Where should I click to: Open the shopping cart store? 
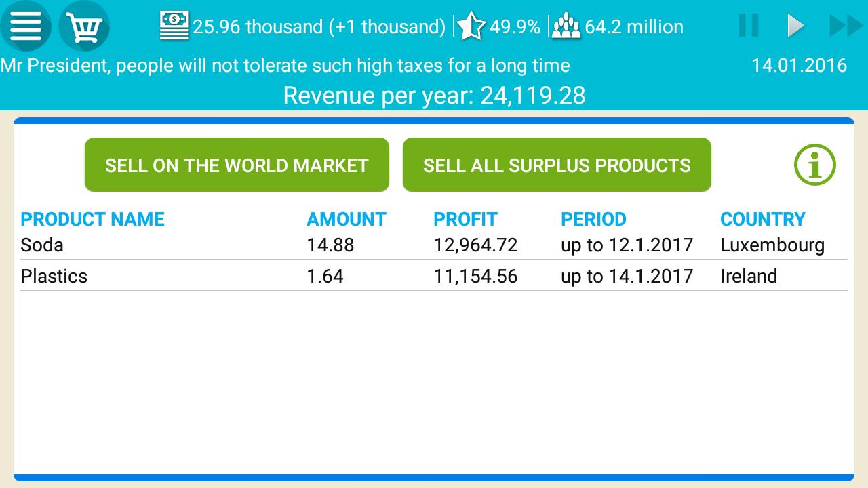point(84,27)
